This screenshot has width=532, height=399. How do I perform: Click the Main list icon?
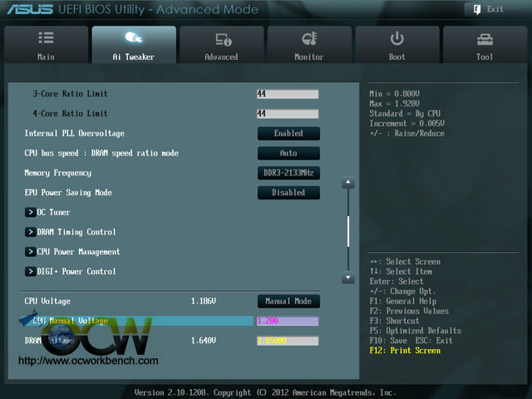pyautogui.click(x=47, y=37)
